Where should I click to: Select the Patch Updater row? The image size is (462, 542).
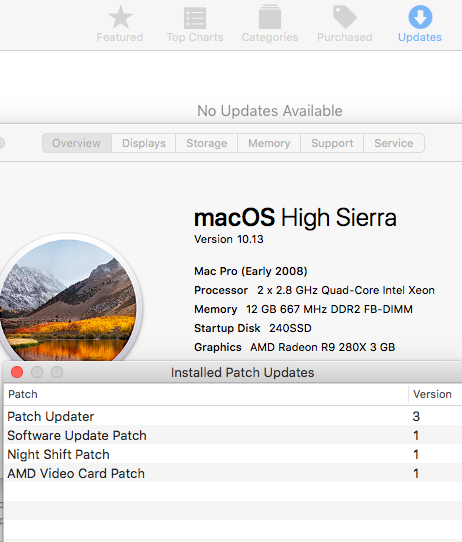(233, 416)
